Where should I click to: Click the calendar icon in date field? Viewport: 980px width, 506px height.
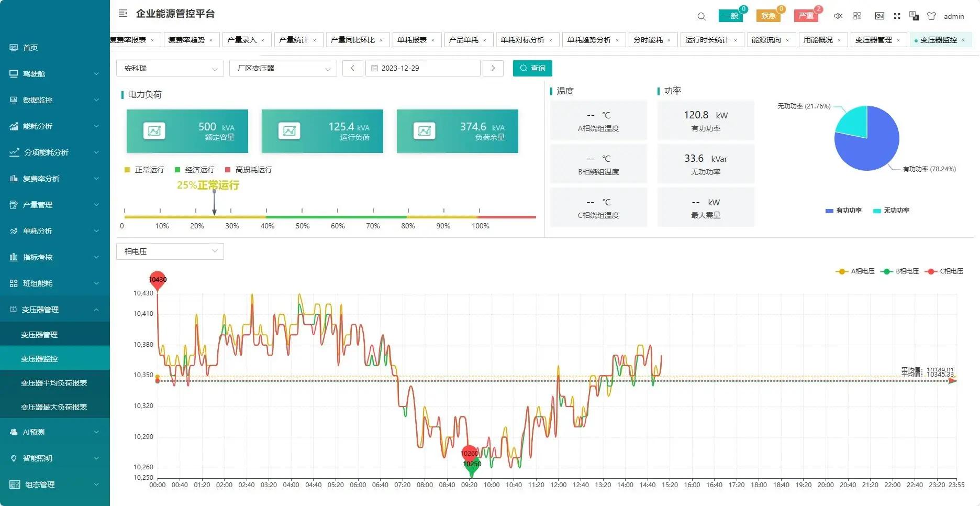coord(374,68)
